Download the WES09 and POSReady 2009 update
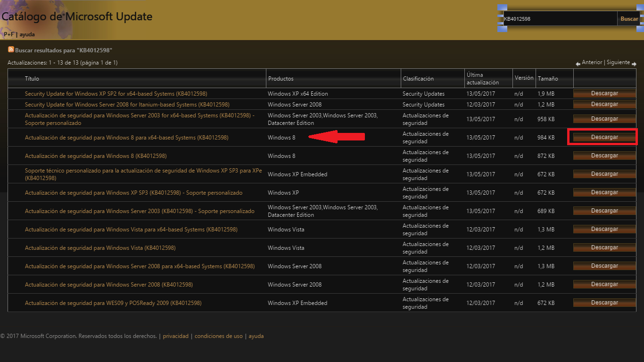 (604, 303)
